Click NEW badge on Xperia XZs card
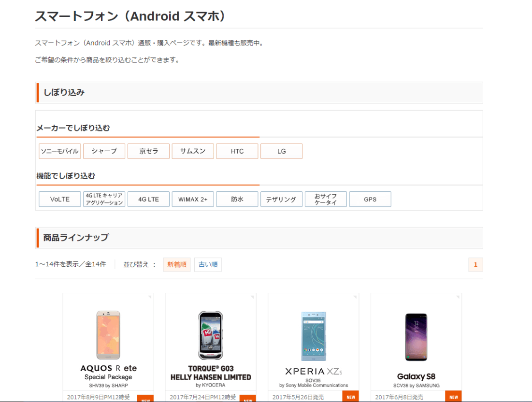Image resolution: width=532 pixels, height=402 pixels. pyautogui.click(x=351, y=397)
